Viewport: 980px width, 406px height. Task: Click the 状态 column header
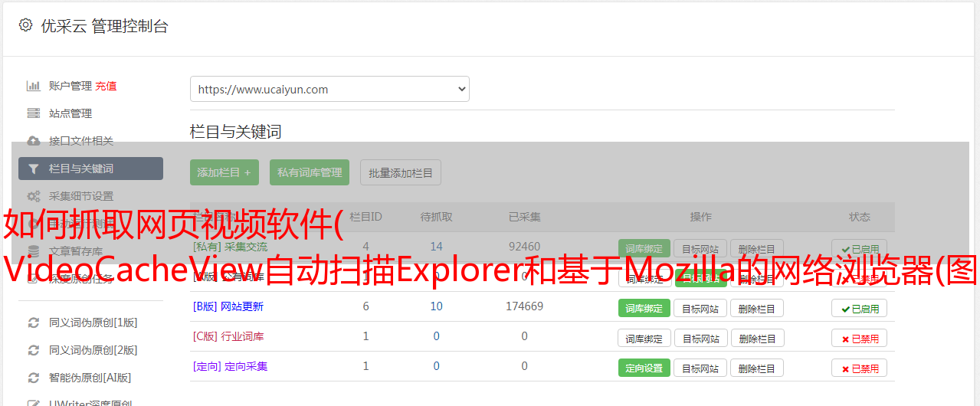pos(860,217)
